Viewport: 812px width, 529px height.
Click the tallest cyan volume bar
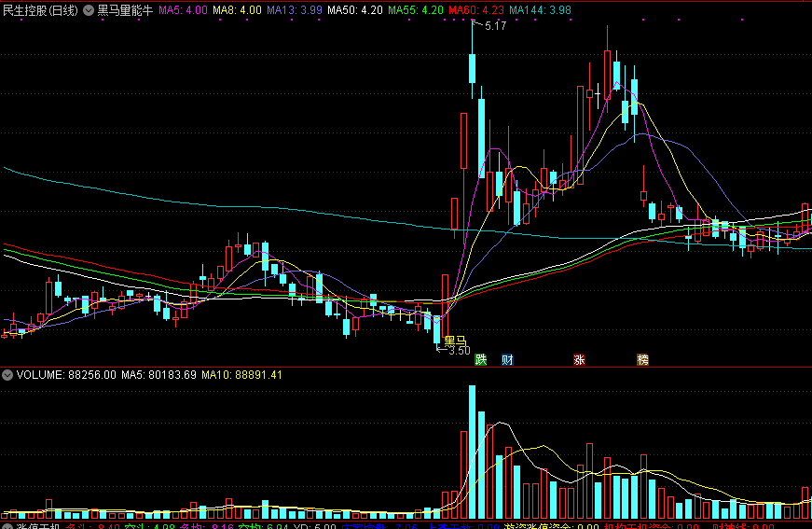pyautogui.click(x=473, y=452)
